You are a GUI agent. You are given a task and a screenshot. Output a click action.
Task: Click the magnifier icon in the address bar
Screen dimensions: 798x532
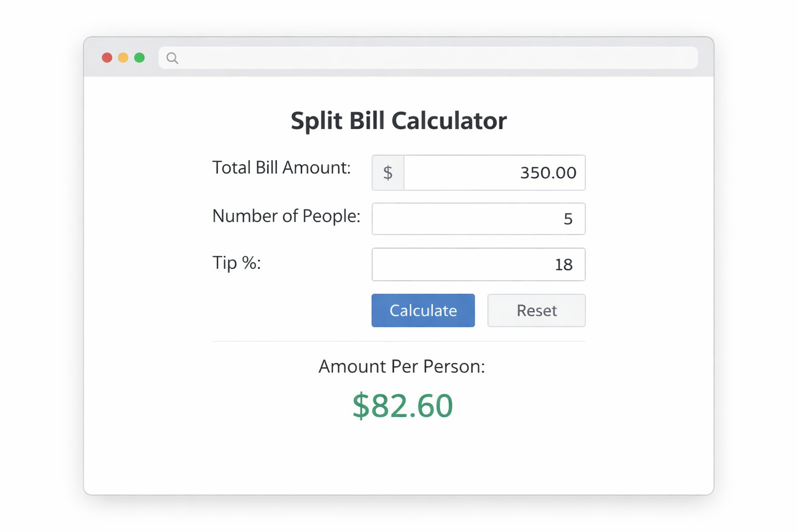tap(172, 58)
